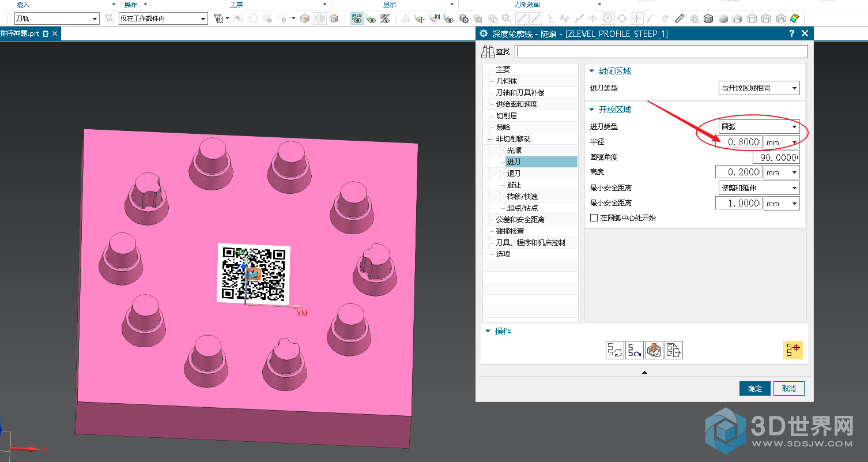Open the 半径 unit mm dropdown
Viewport: 868px width, 462px height.
click(782, 142)
